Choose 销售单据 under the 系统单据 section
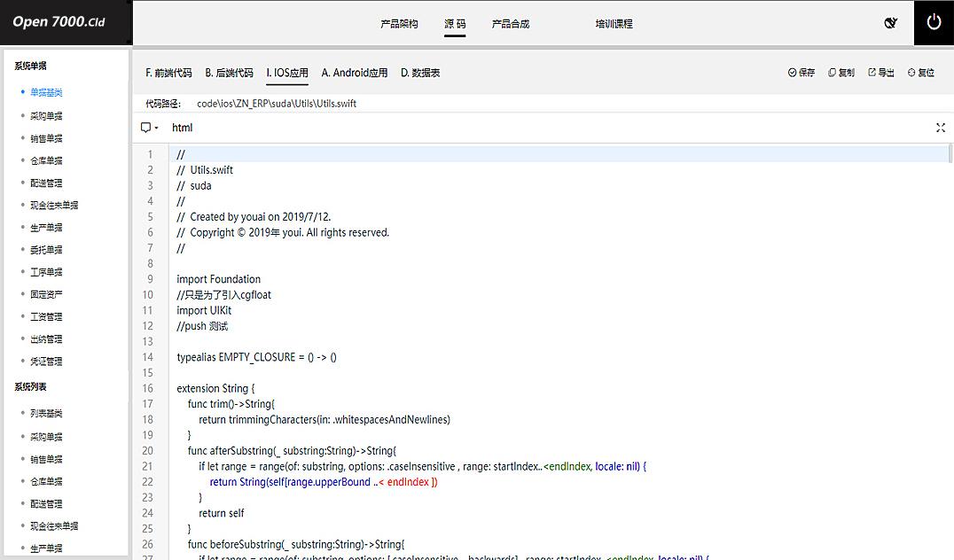 46,138
